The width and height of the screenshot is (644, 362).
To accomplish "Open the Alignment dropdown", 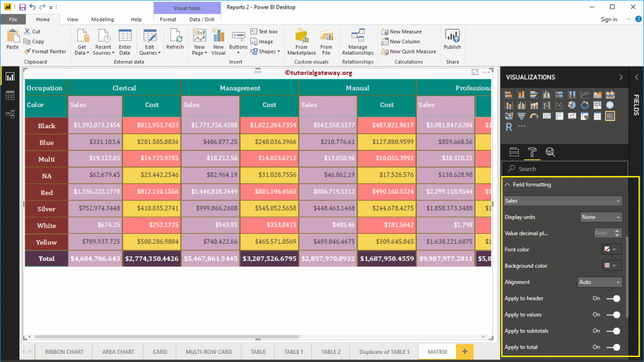I will tap(599, 282).
